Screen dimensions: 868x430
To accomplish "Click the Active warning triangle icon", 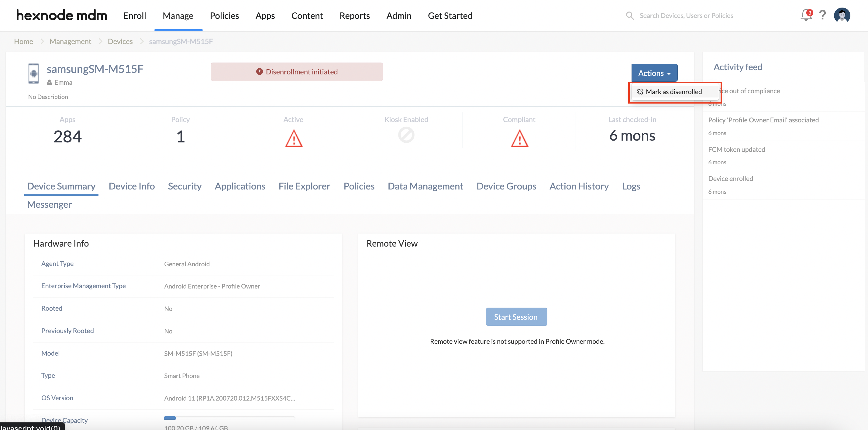I will pyautogui.click(x=294, y=138).
